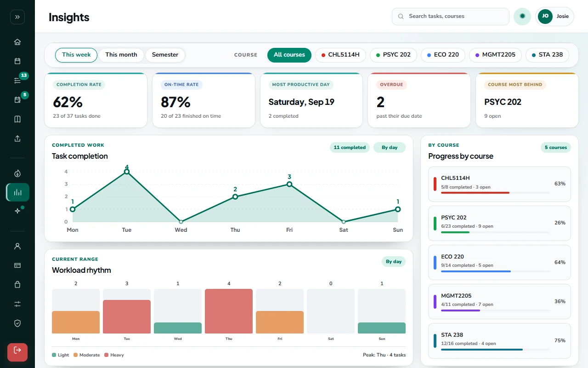
Task: Click the shopping bag icon in sidebar
Action: pyautogui.click(x=17, y=285)
